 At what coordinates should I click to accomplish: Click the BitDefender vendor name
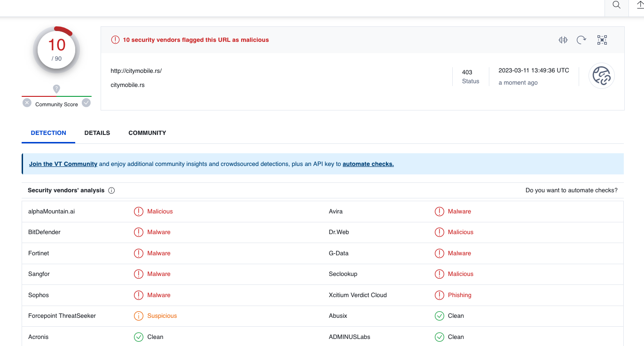(44, 232)
